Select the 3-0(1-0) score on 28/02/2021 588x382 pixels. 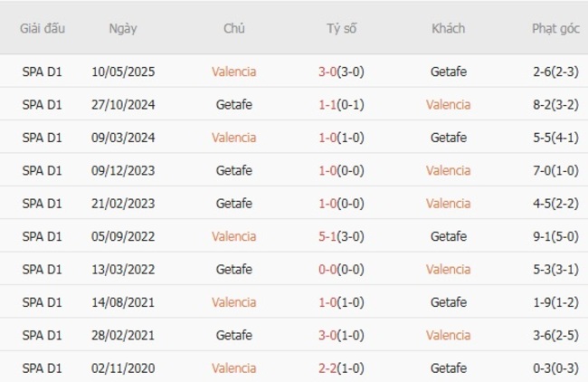pos(341,335)
